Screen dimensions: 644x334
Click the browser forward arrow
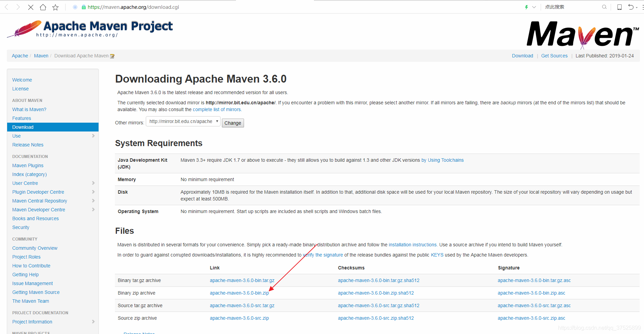[x=18, y=7]
